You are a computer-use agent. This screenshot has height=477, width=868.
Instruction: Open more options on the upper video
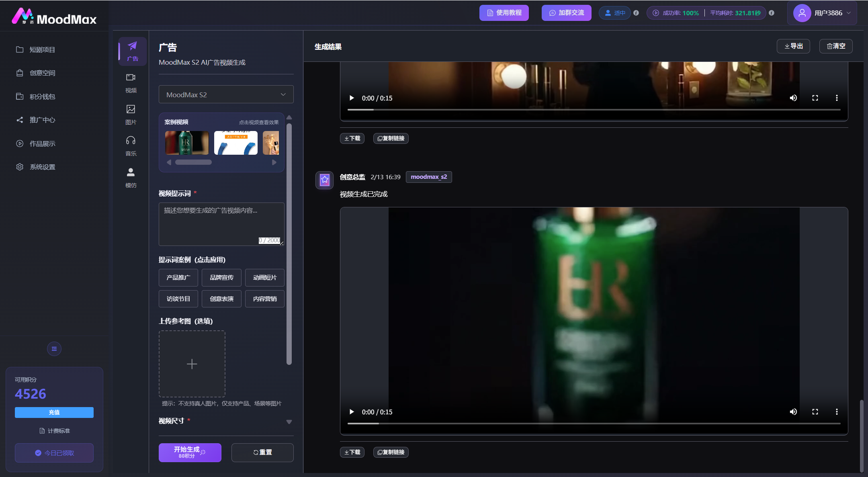point(837,98)
